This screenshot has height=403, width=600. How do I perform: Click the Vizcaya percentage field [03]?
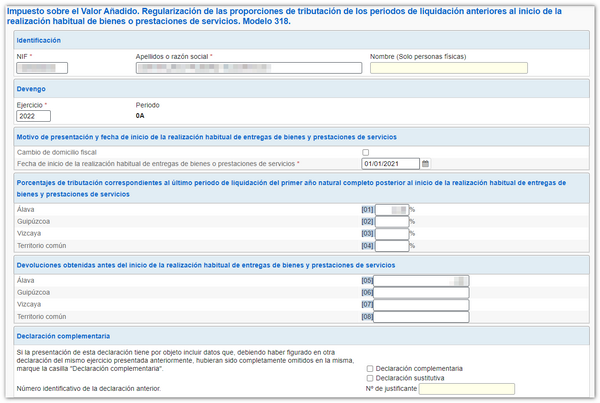pyautogui.click(x=391, y=233)
